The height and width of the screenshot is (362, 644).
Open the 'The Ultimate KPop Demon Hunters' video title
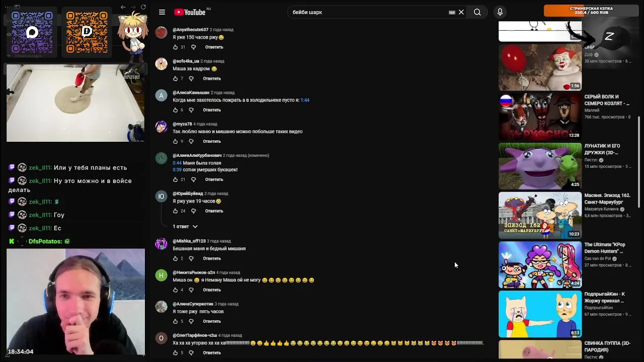pyautogui.click(x=605, y=248)
